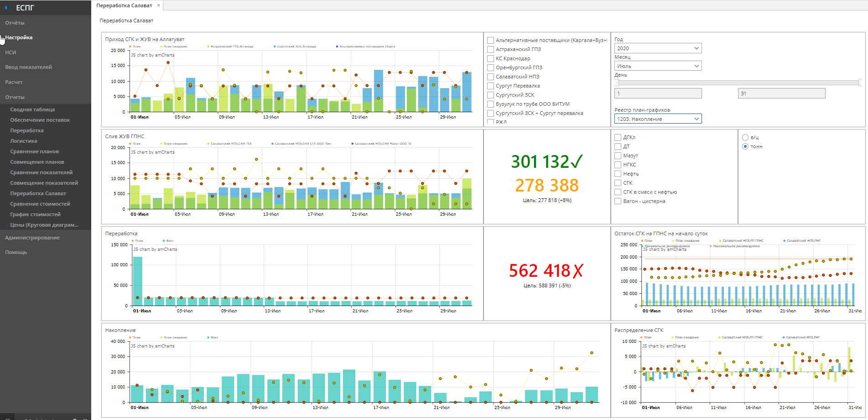The height and width of the screenshot is (420, 868).
Task: Toggle Факт legend in Накопление chart
Action: [213, 337]
